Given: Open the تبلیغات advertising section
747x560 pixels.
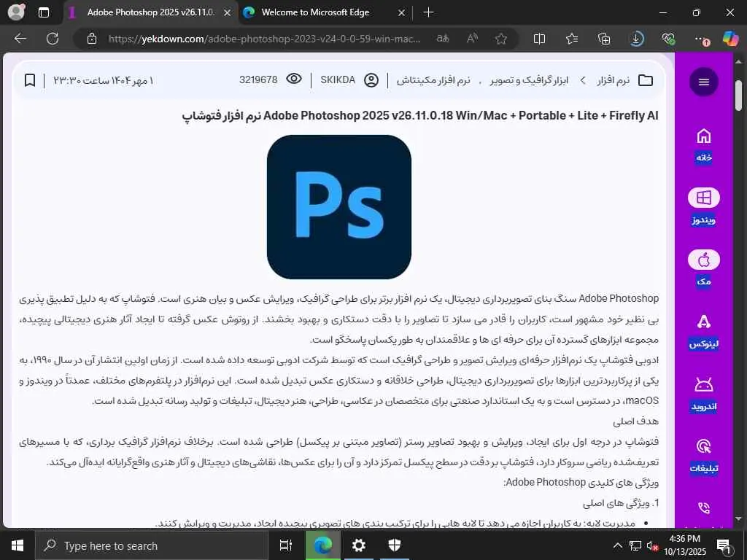Looking at the screenshot, I should pyautogui.click(x=704, y=456).
